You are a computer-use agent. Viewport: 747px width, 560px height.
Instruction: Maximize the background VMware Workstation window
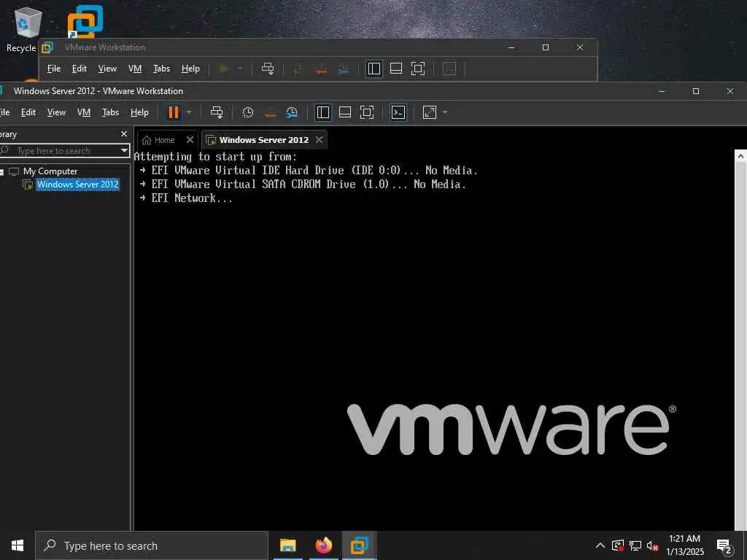point(546,47)
